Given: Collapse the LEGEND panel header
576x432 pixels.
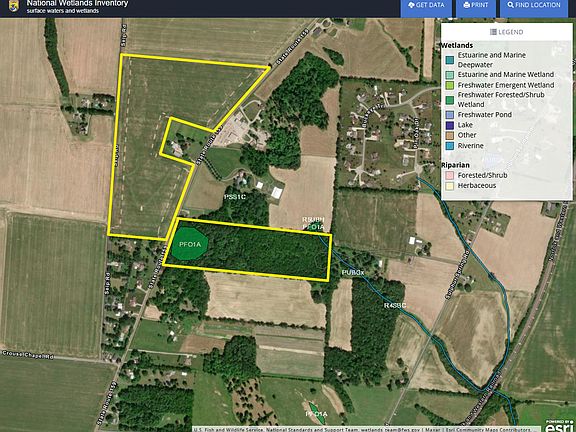Looking at the screenshot, I should pyautogui.click(x=507, y=32).
